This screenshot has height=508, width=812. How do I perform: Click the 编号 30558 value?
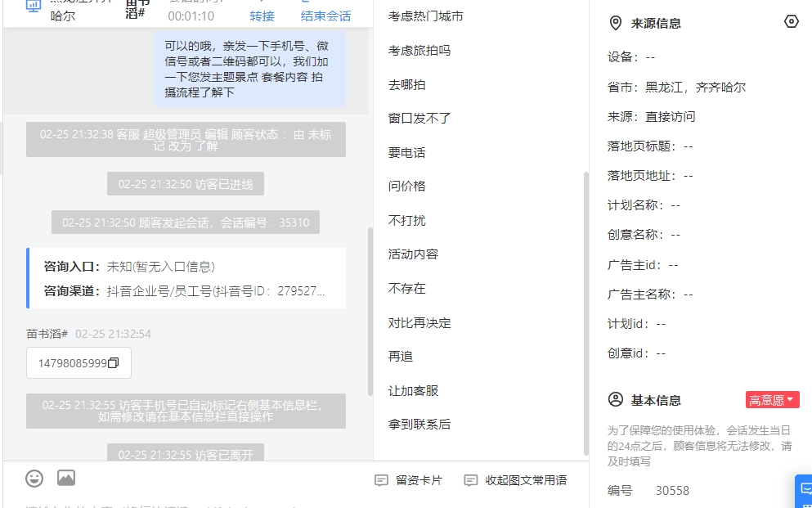[x=672, y=491]
